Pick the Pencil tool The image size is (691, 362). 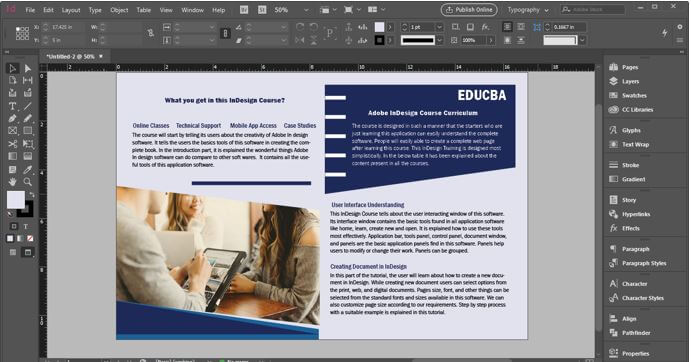click(x=28, y=118)
